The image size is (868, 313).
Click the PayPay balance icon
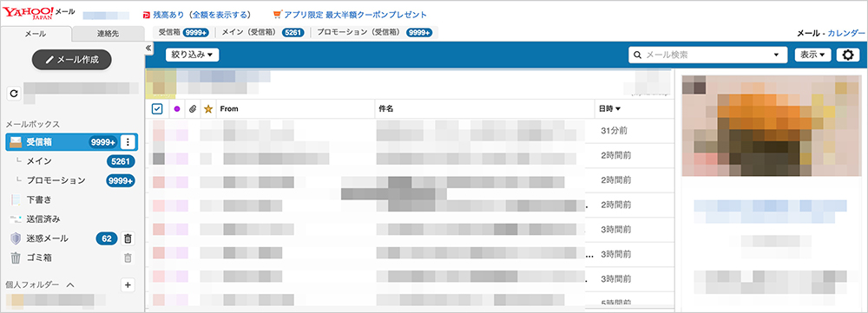pyautogui.click(x=146, y=15)
